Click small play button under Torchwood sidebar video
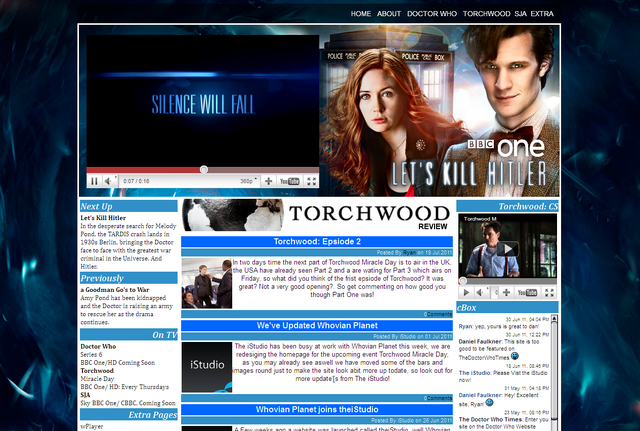Screen dimensions: 640x431 [466, 292]
